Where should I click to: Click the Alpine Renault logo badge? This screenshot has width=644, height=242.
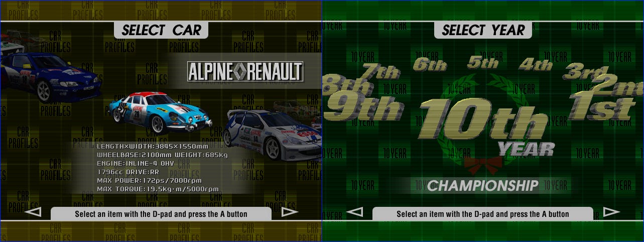tap(245, 71)
